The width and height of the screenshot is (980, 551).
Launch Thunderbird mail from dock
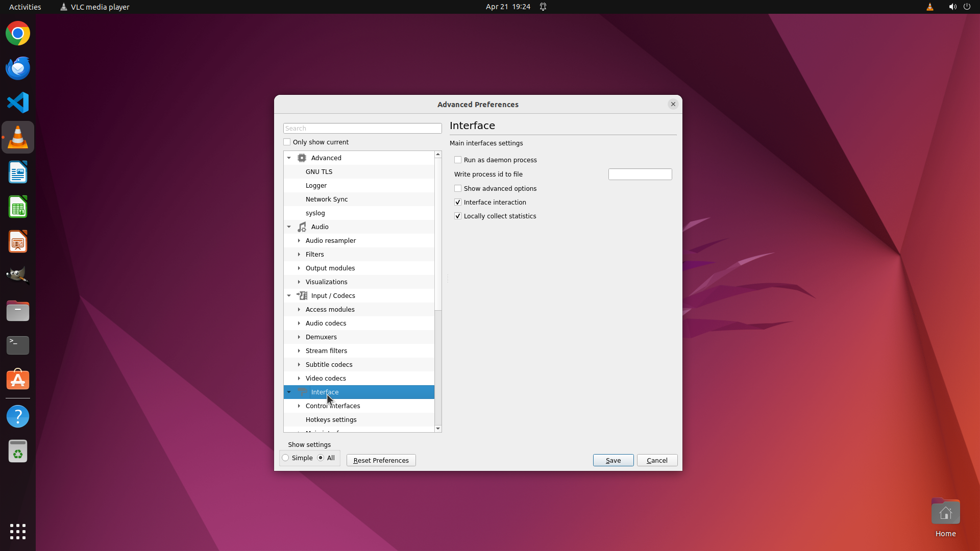tap(18, 68)
